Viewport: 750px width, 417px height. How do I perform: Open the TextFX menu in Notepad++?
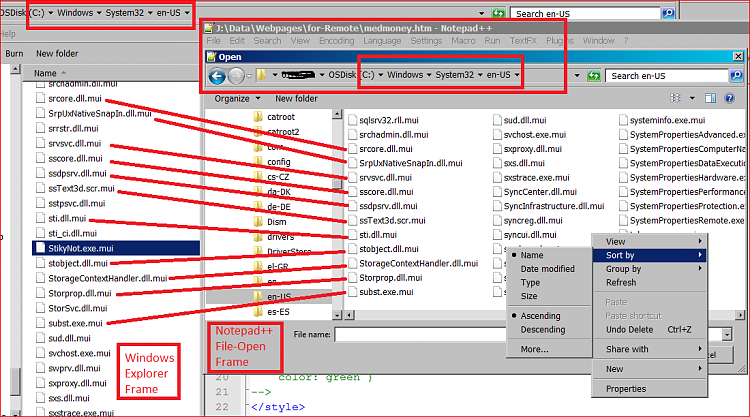coord(523,41)
